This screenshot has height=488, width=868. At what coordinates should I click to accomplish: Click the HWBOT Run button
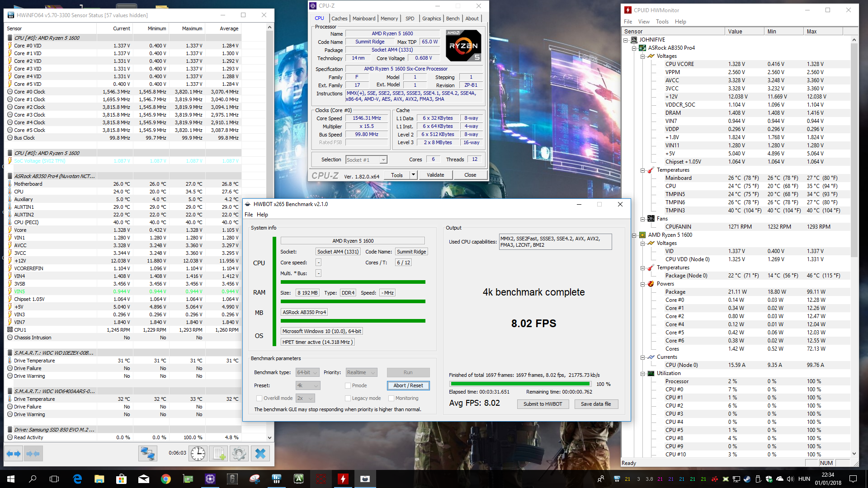(x=408, y=372)
